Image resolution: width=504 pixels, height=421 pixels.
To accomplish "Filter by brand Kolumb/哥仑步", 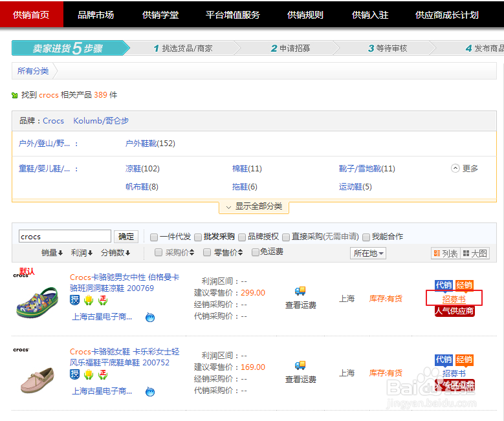I will (101, 120).
